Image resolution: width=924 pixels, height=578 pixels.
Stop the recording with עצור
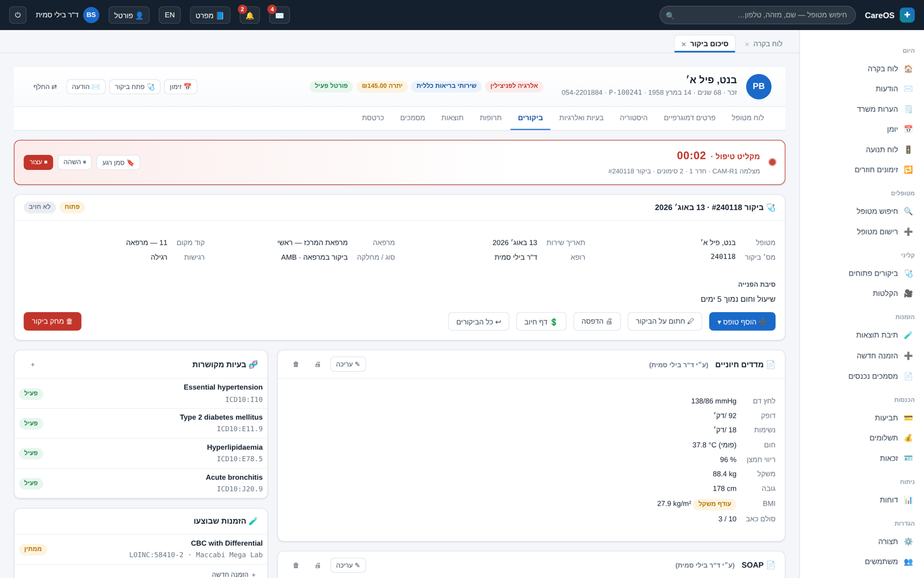coord(38,162)
